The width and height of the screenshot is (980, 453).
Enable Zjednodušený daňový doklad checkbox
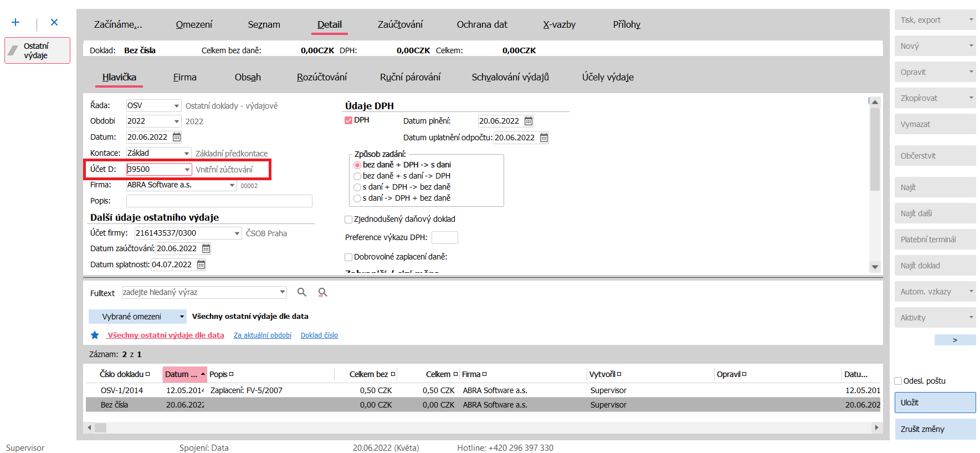(x=348, y=220)
